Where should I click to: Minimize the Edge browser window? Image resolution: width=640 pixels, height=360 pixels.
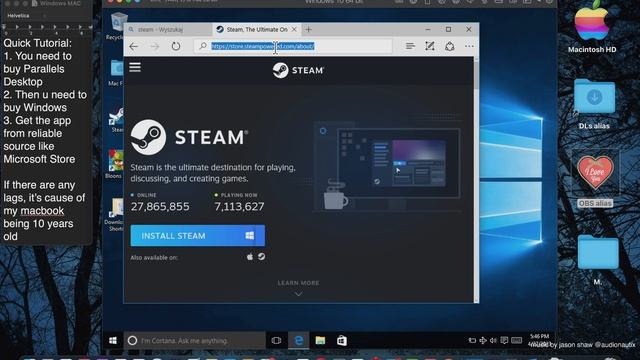(x=428, y=29)
